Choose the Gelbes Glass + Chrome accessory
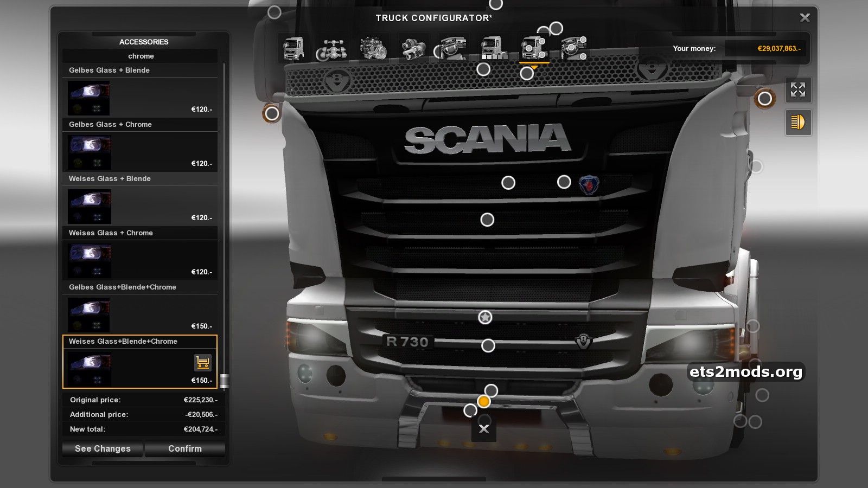 coord(140,144)
